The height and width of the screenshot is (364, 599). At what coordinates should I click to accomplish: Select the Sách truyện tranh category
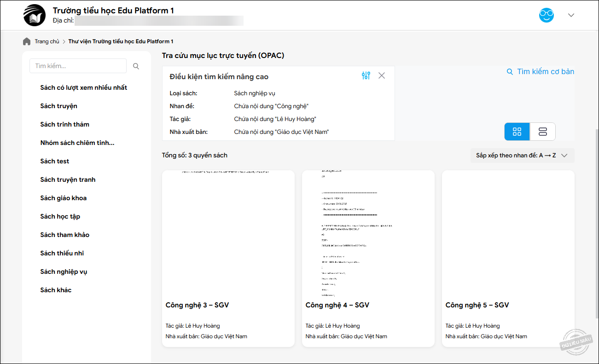coord(68,179)
